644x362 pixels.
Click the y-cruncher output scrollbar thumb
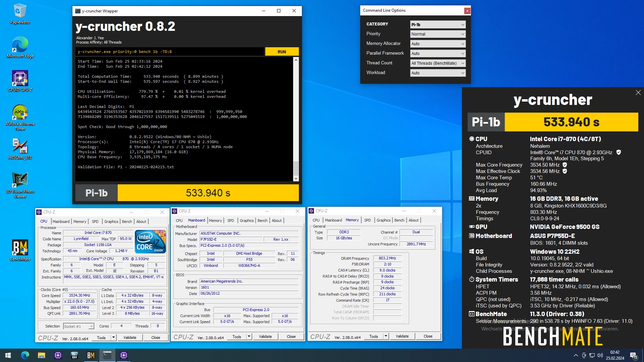point(296,168)
